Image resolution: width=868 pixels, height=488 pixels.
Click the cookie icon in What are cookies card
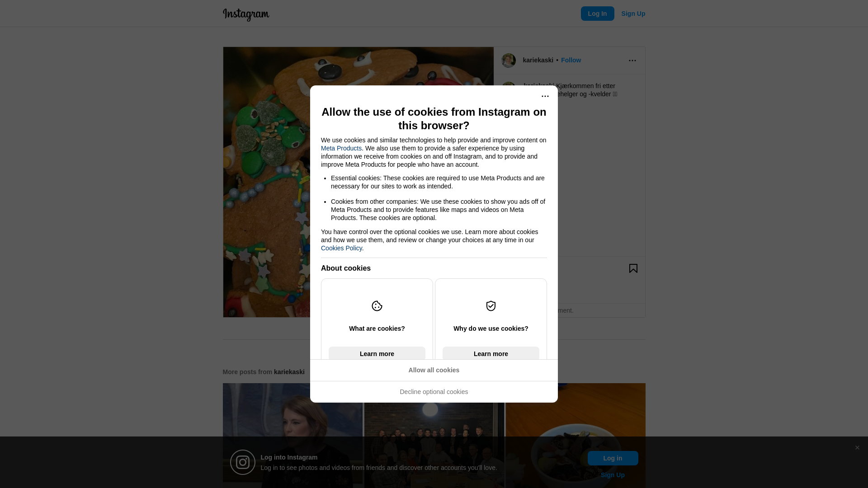377,306
